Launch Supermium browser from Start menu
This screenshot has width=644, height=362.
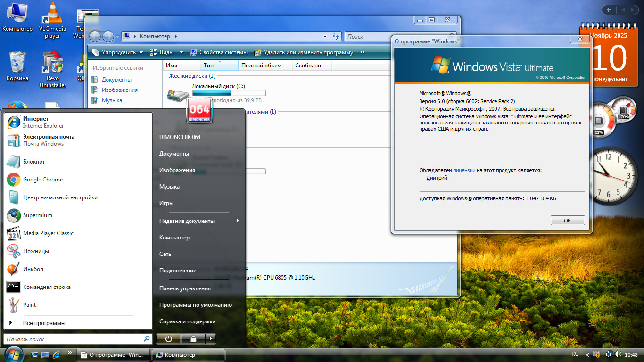[38, 215]
